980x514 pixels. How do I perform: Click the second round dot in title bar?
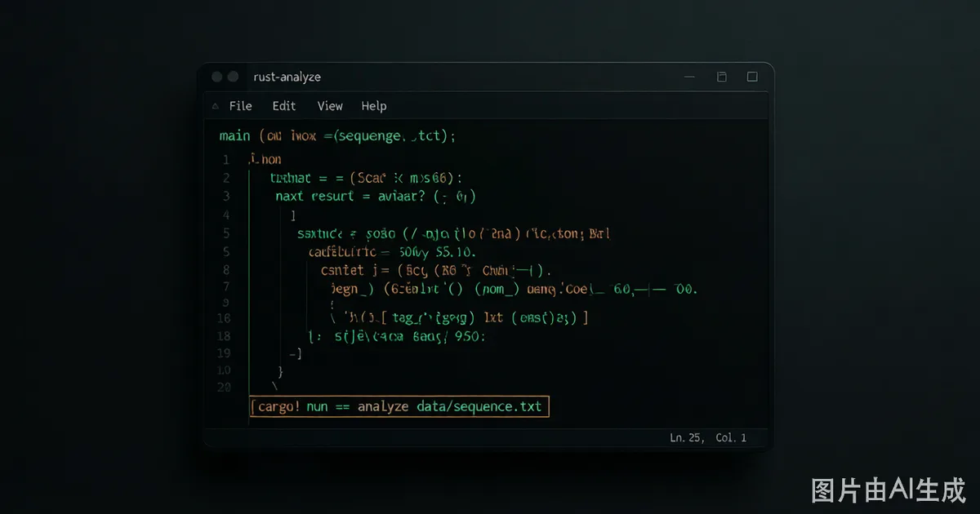coord(233,77)
